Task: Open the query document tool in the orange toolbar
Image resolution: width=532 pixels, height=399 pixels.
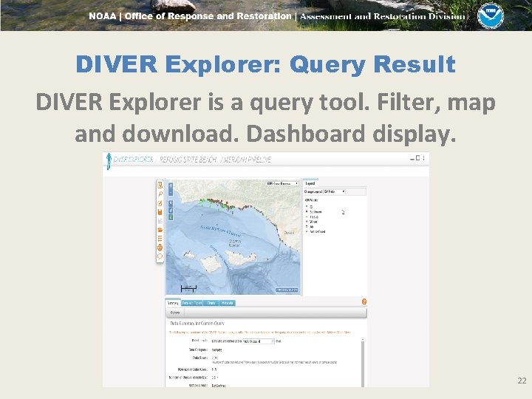Action: click(x=160, y=185)
